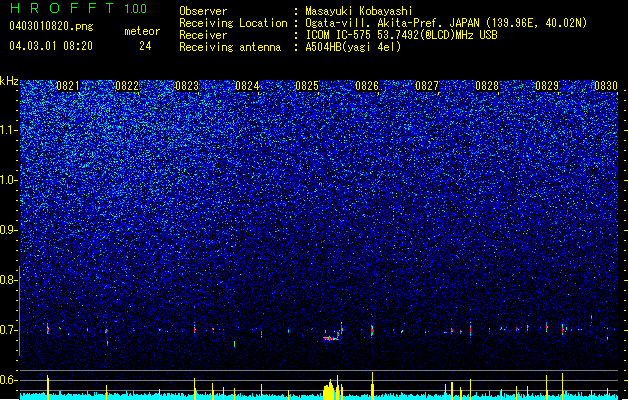Select the file name 0403010820.png
The height and width of the screenshot is (400, 629).
(x=51, y=26)
